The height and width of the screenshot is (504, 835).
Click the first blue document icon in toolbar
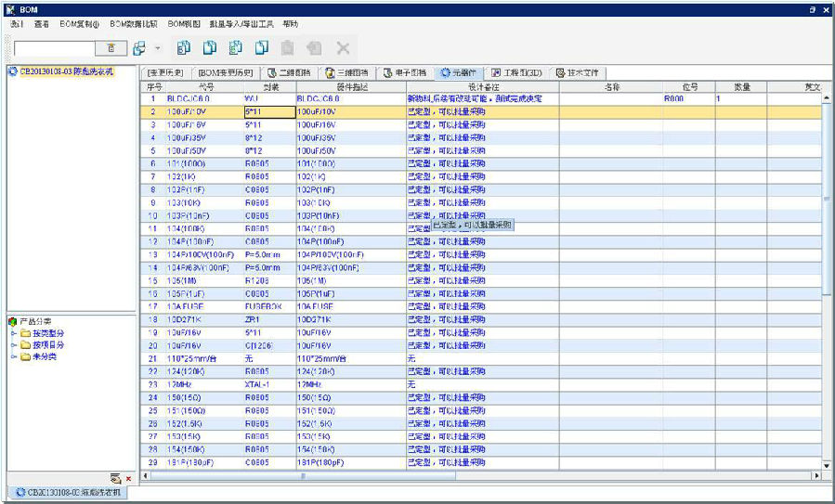click(184, 47)
